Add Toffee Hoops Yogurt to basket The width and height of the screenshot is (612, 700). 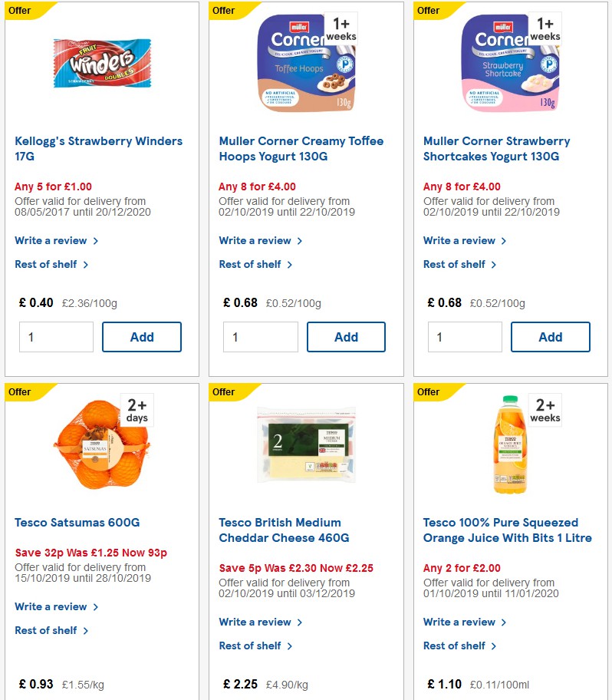coord(346,336)
